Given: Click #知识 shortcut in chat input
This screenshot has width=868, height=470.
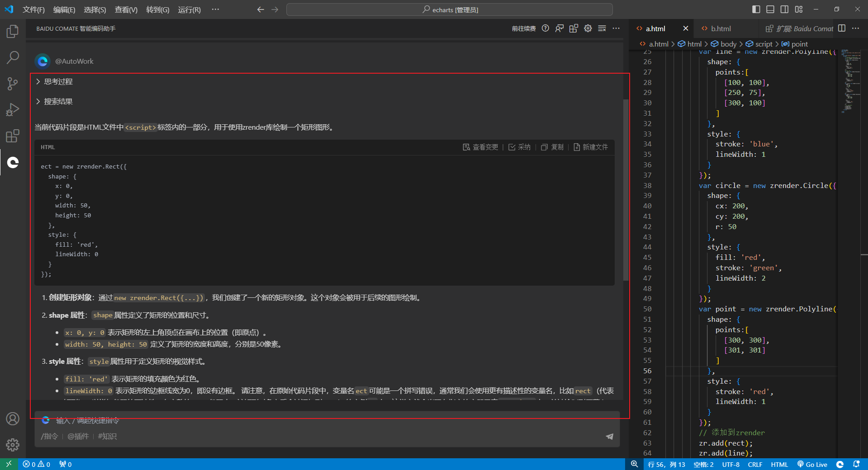Looking at the screenshot, I should pyautogui.click(x=107, y=437).
